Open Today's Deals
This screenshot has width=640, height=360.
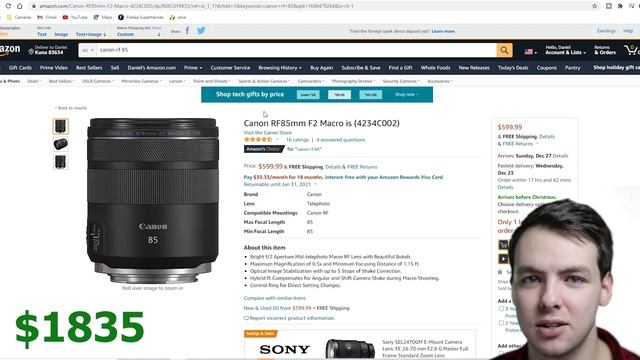point(513,68)
